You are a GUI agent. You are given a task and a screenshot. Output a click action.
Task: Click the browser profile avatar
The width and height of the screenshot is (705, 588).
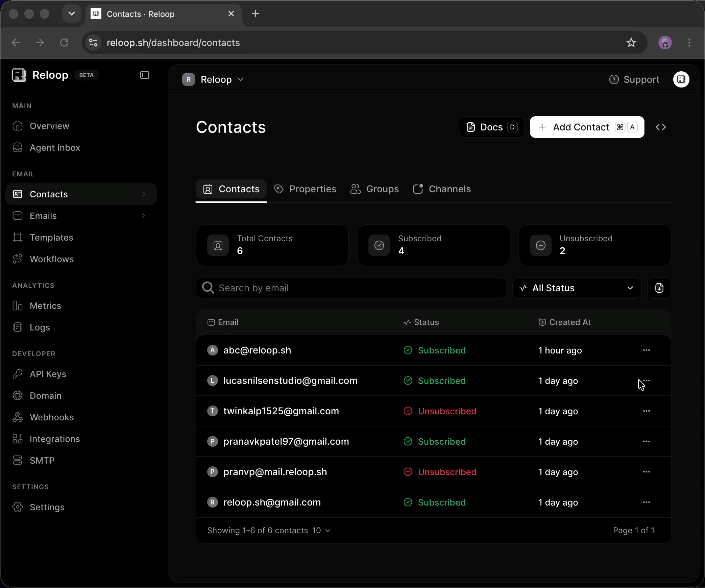tap(665, 43)
